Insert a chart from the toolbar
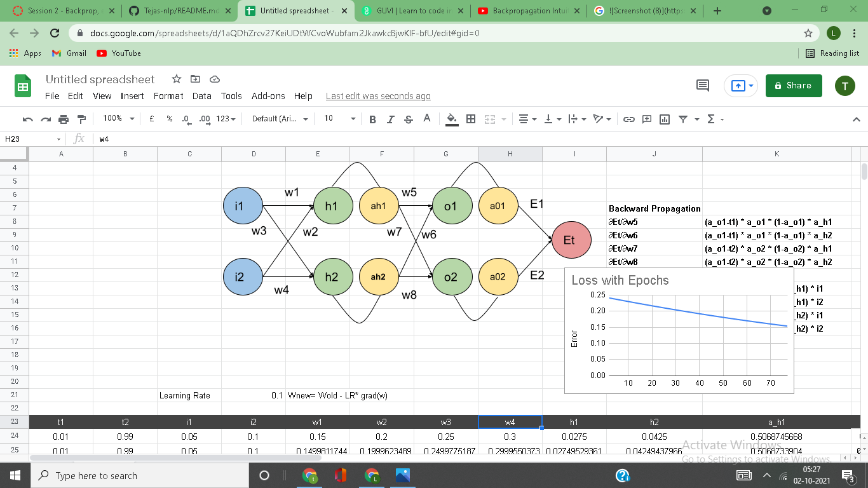The height and width of the screenshot is (488, 868). click(x=665, y=119)
